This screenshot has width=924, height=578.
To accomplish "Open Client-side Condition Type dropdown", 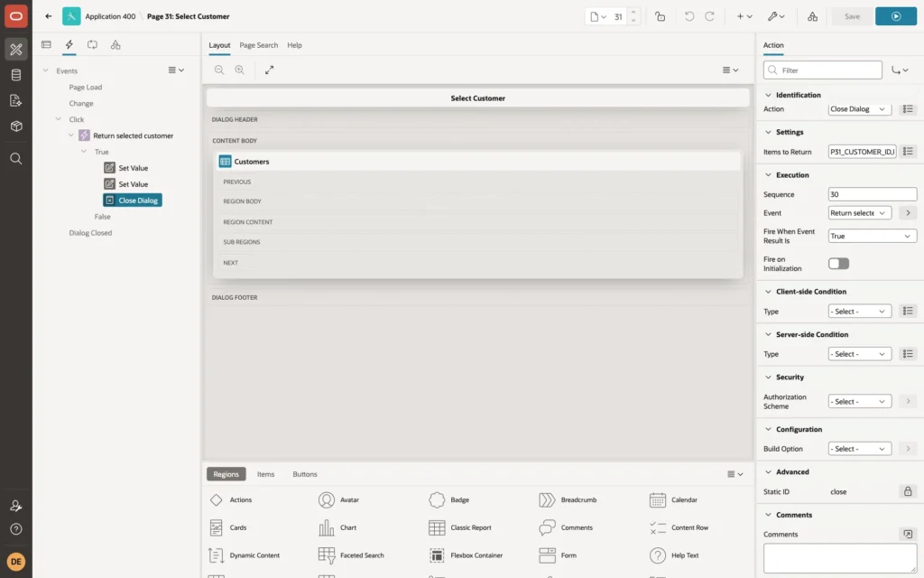I will [x=859, y=311].
